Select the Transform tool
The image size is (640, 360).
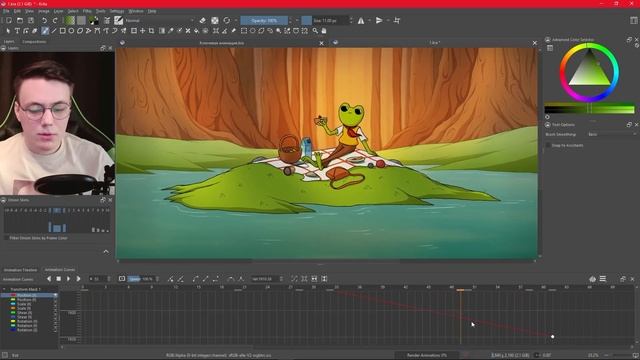tap(134, 31)
